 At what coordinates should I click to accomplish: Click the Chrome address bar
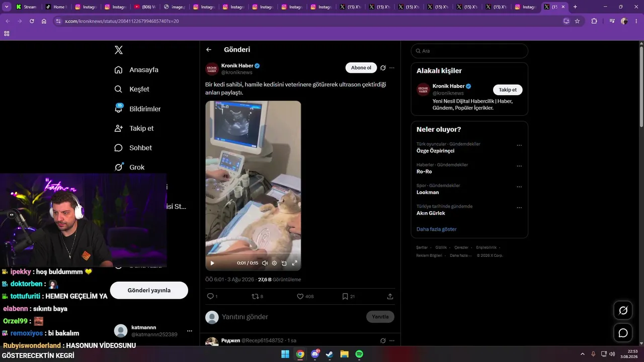point(312,21)
